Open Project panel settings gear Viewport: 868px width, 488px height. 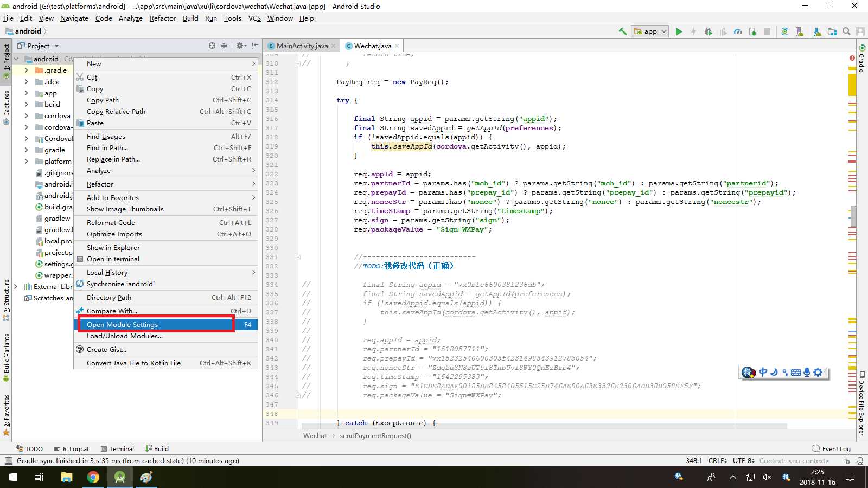coord(240,46)
